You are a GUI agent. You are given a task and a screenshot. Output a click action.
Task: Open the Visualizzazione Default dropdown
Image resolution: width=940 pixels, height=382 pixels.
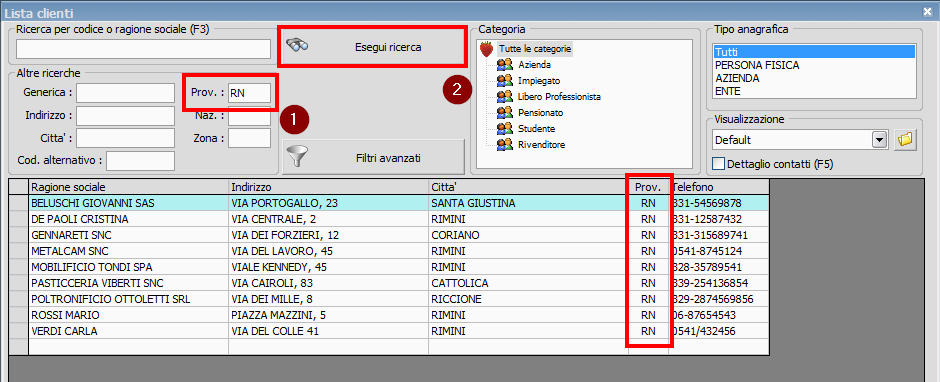coord(879,140)
